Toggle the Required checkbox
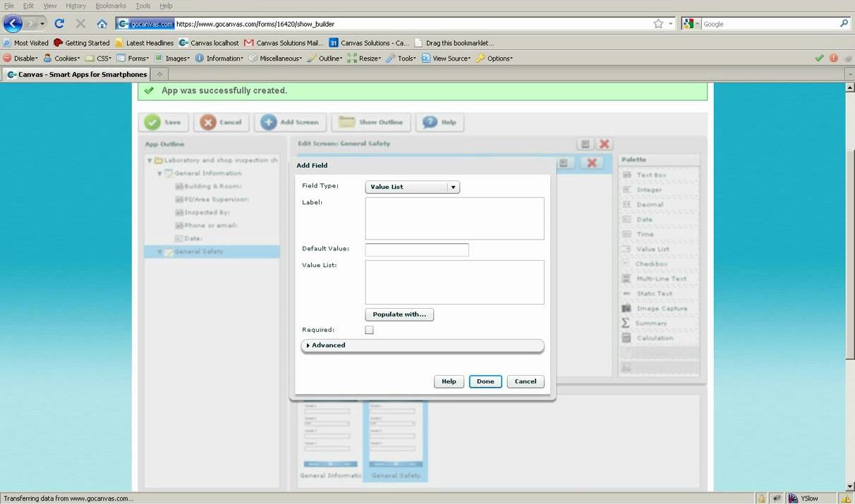This screenshot has width=855, height=504. point(369,330)
